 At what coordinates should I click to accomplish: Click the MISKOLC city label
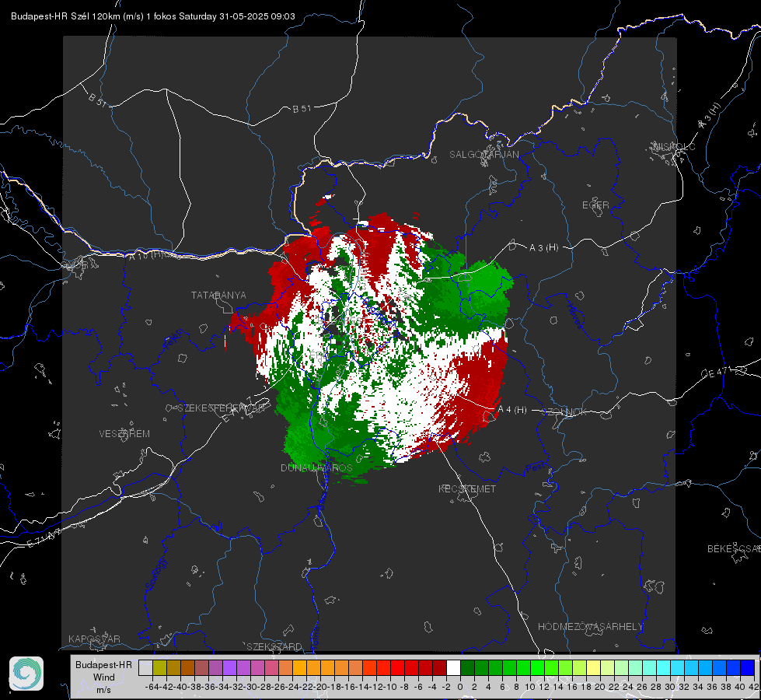click(x=674, y=146)
